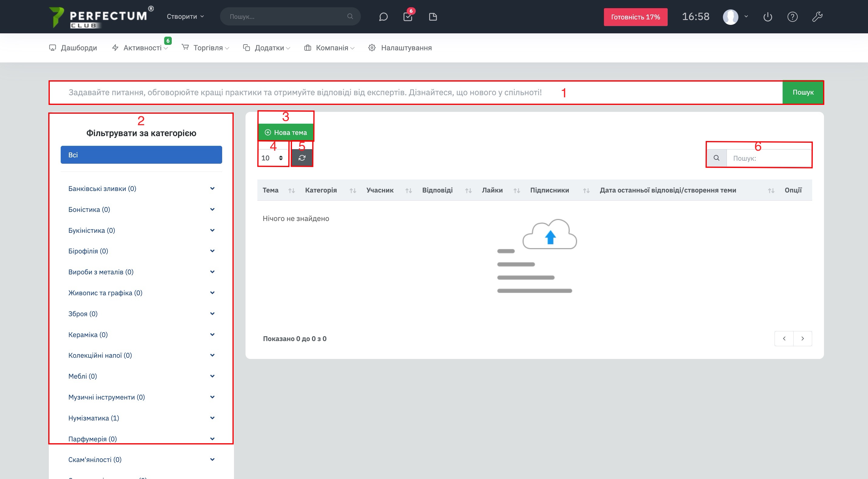Click the user avatar picture
This screenshot has width=868, height=479.
(x=731, y=17)
